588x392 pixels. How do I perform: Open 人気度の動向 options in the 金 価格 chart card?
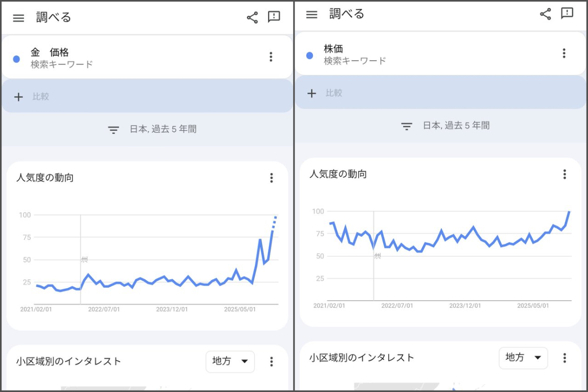[x=271, y=178]
